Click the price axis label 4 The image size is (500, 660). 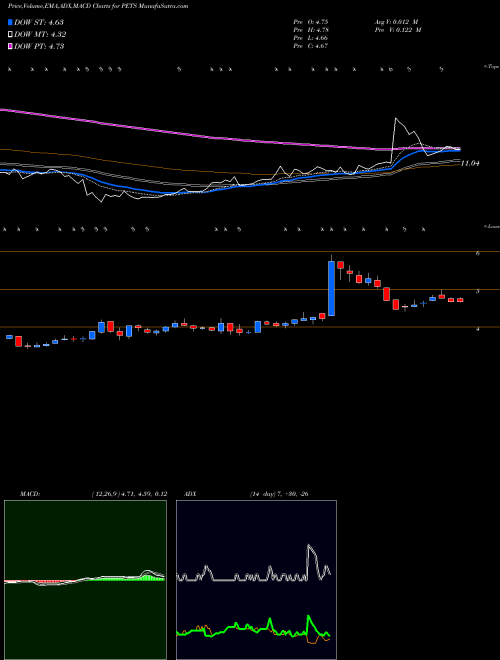[478, 329]
